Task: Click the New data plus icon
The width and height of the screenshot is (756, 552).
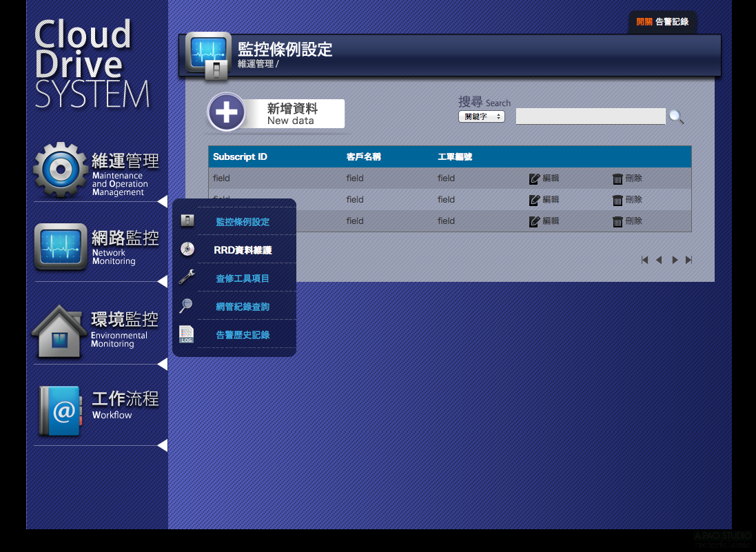Action: coord(227,112)
